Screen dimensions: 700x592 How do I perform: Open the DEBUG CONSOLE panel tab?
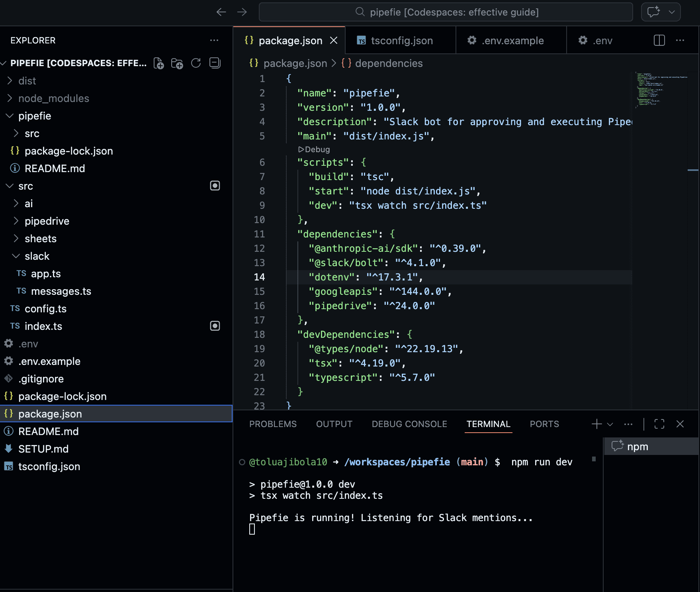click(x=409, y=424)
